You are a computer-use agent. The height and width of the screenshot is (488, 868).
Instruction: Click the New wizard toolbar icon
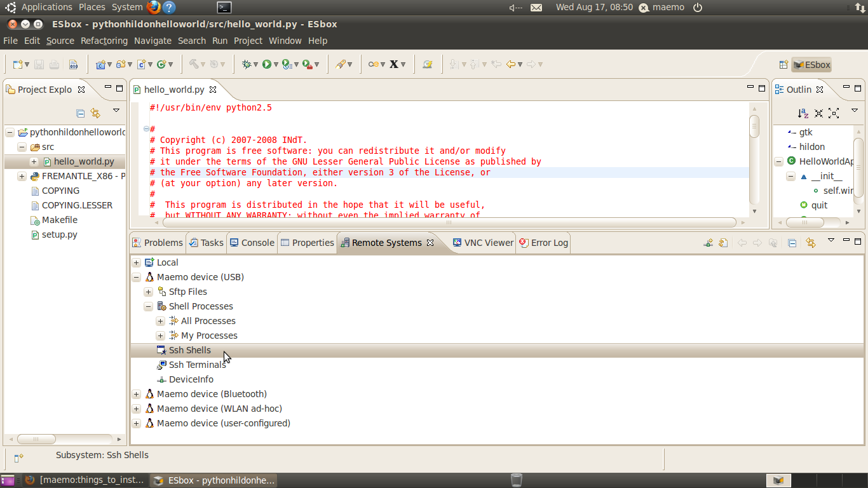click(18, 64)
